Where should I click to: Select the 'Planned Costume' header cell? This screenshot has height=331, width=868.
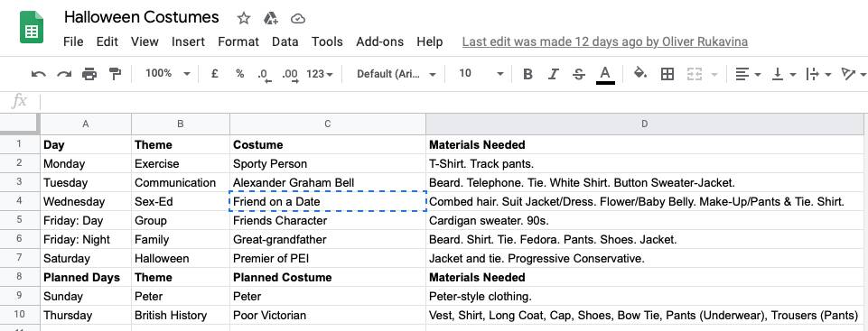tap(328, 277)
